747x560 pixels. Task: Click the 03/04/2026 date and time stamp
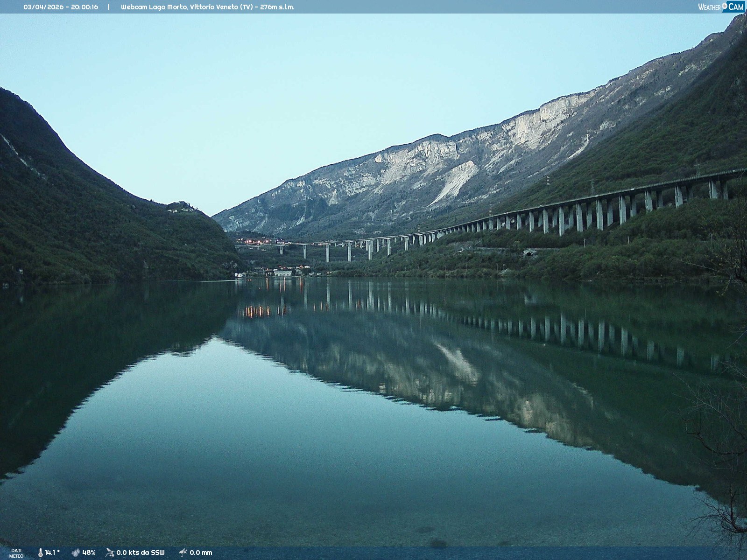click(x=61, y=7)
